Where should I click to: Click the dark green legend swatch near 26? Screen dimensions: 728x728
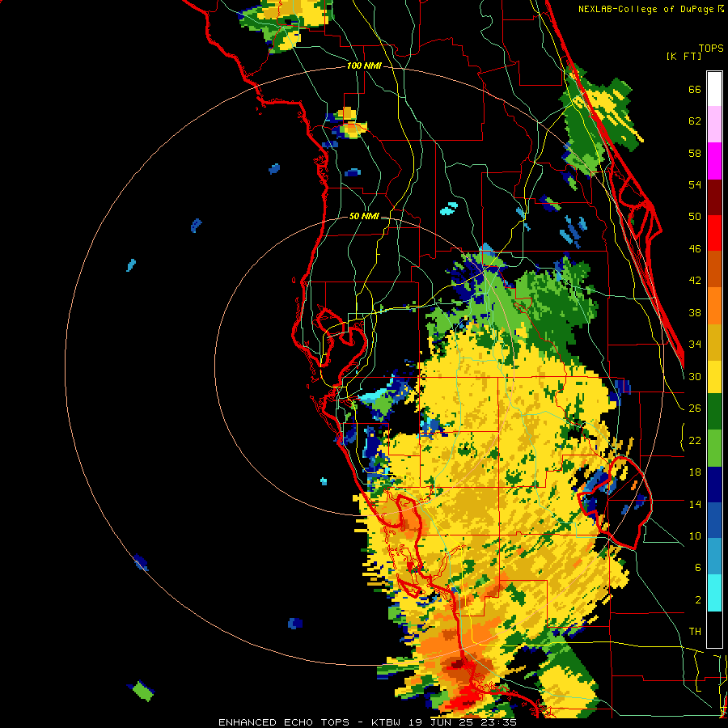point(714,412)
